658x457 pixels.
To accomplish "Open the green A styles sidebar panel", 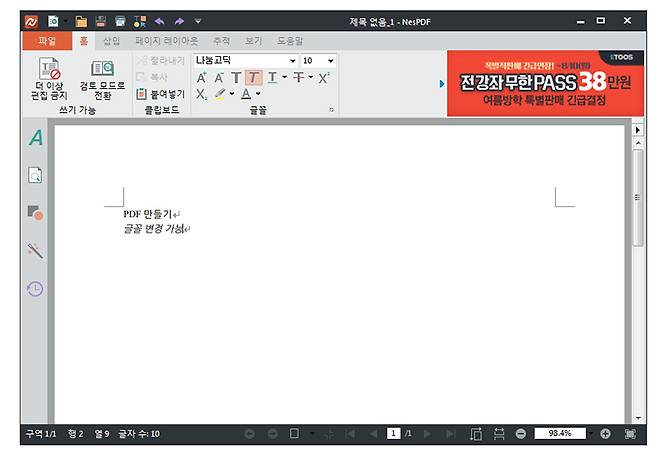I will (36, 138).
